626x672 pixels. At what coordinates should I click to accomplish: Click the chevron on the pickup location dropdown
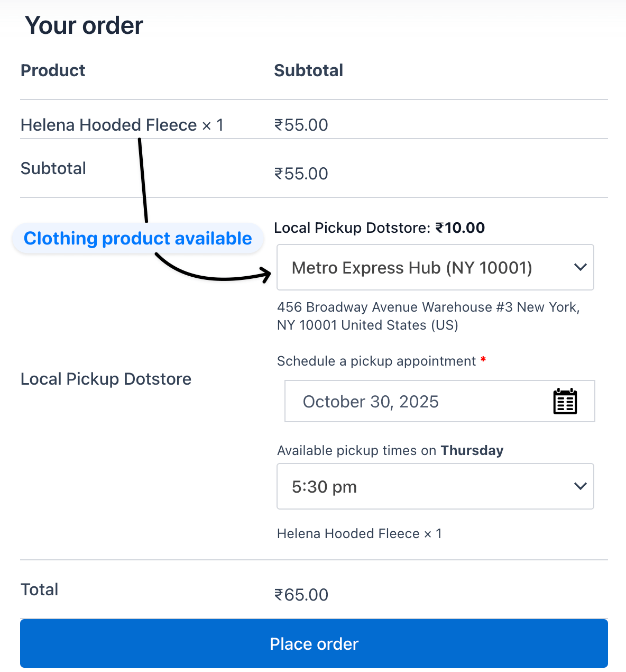click(x=580, y=267)
